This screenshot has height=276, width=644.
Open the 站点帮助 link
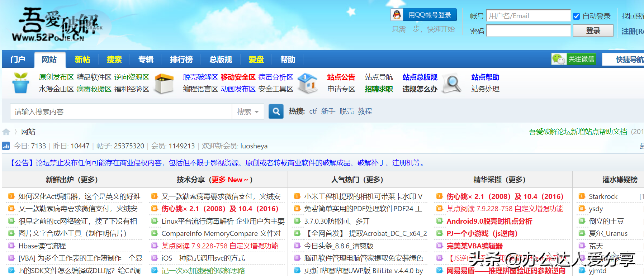tap(485, 77)
